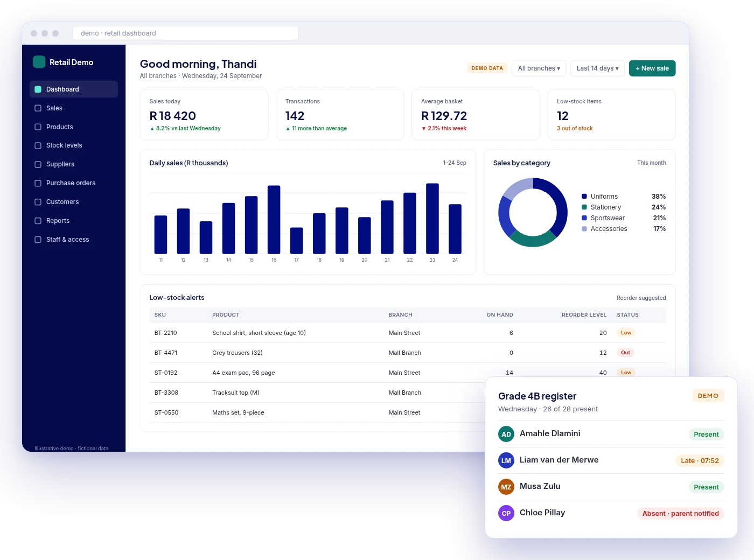The width and height of the screenshot is (754, 560).
Task: Click the Stationery legend color swatch
Action: pos(584,207)
